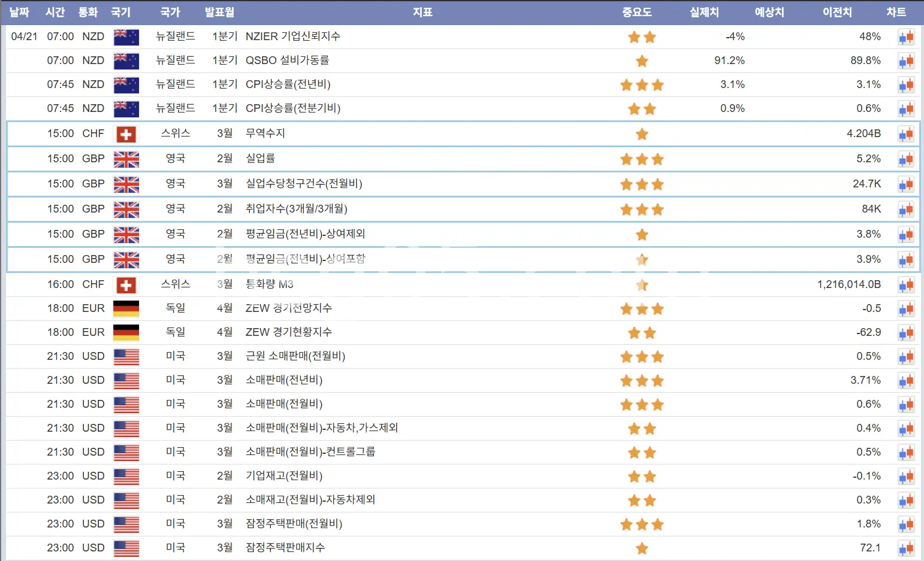Click the 지표 column header

pyautogui.click(x=422, y=12)
